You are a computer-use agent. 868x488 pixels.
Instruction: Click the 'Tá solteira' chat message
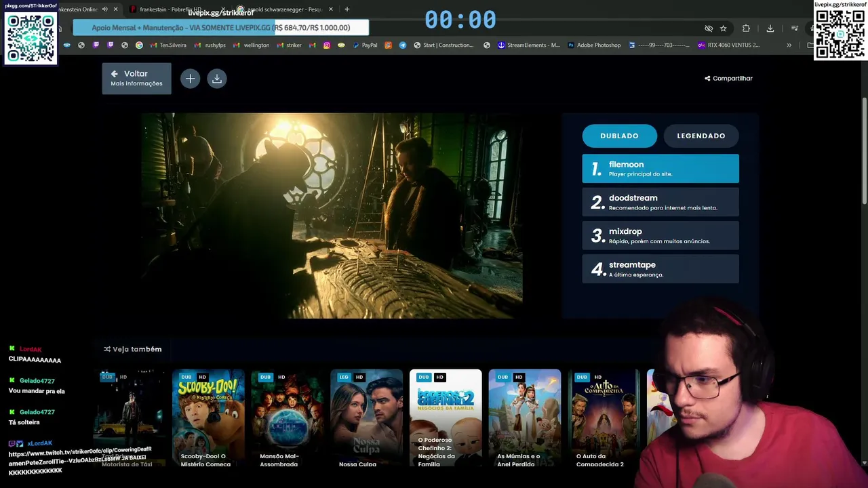click(24, 422)
